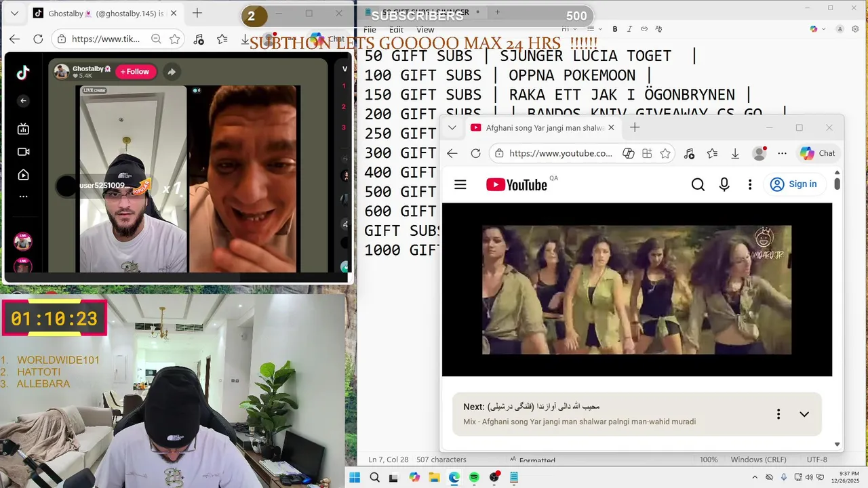
Task: Click 'Ln 7, Col 28' in Notepad status bar
Action: pyautogui.click(x=389, y=460)
